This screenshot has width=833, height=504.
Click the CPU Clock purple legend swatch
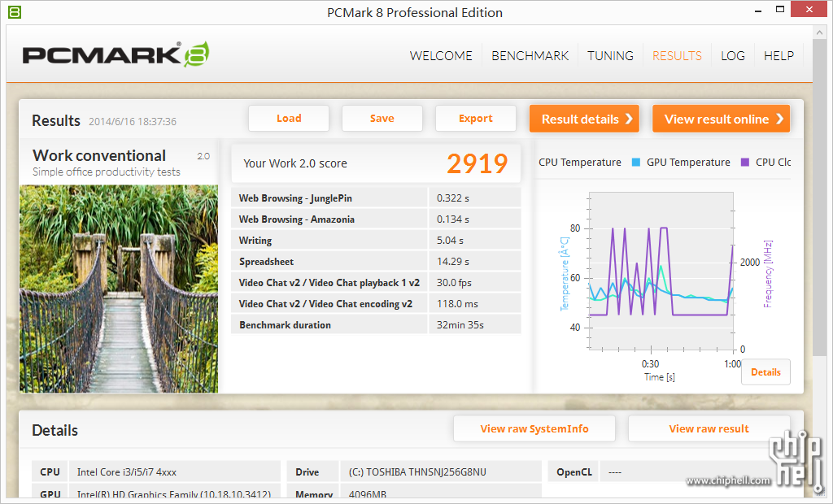(x=745, y=162)
